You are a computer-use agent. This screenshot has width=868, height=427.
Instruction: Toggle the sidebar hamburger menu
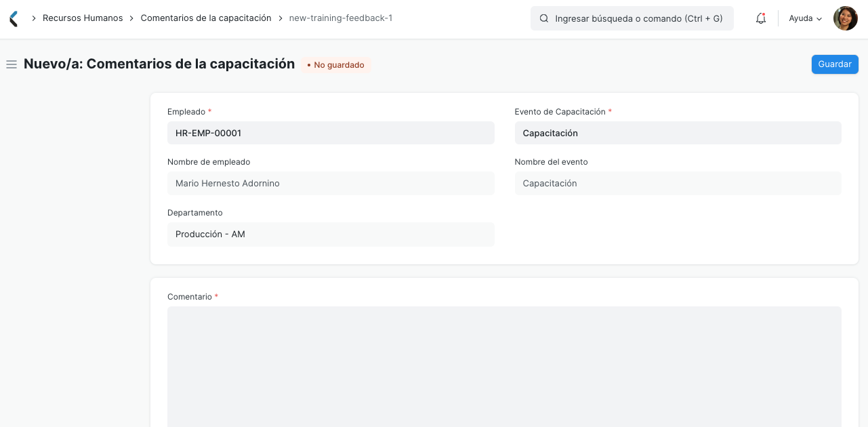12,64
